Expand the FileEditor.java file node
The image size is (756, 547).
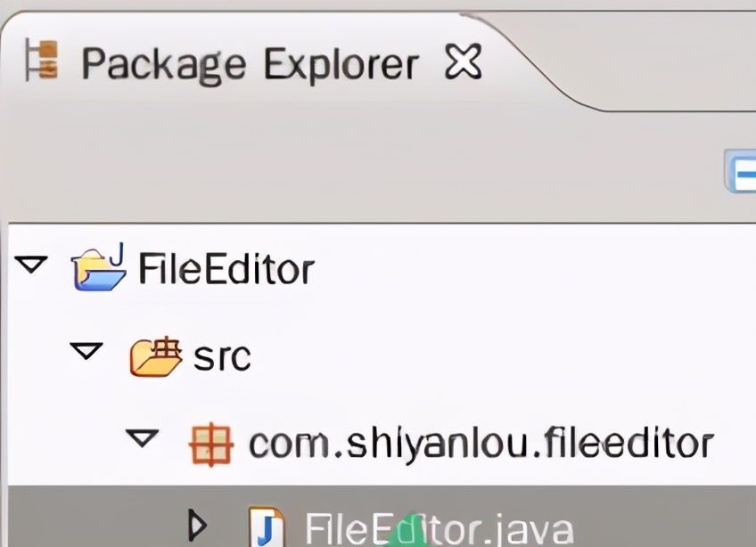(197, 526)
